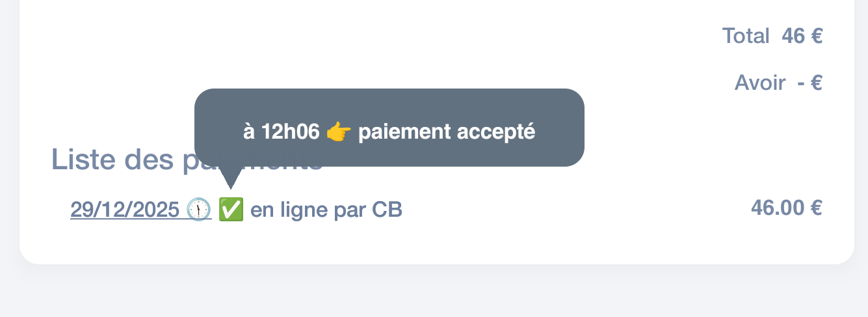This screenshot has width=868, height=317.
Task: Click the "12h06" timestamp in the tooltip
Action: click(x=291, y=132)
